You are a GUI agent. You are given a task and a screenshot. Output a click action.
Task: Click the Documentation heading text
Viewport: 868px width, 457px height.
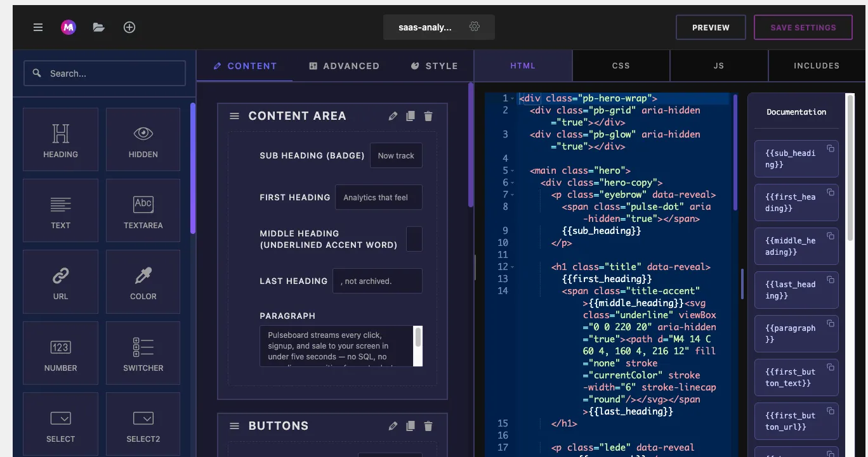(x=796, y=112)
